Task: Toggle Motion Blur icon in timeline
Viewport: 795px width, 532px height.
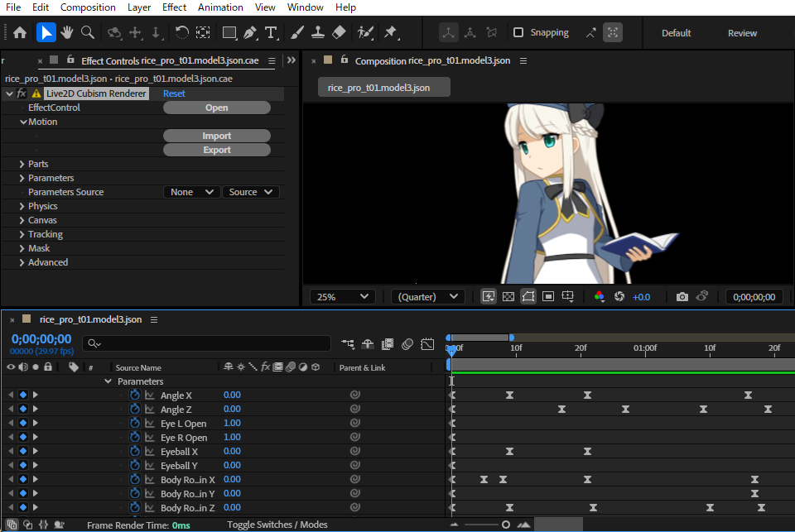Action: coord(407,344)
